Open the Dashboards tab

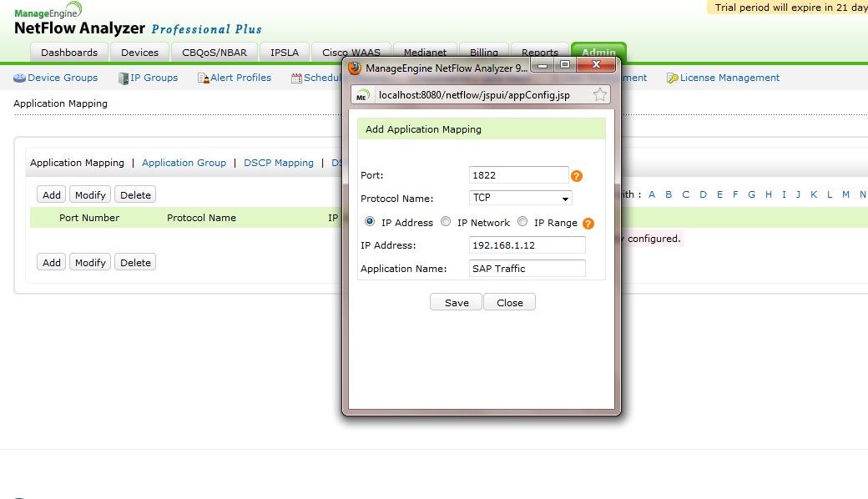click(x=68, y=52)
